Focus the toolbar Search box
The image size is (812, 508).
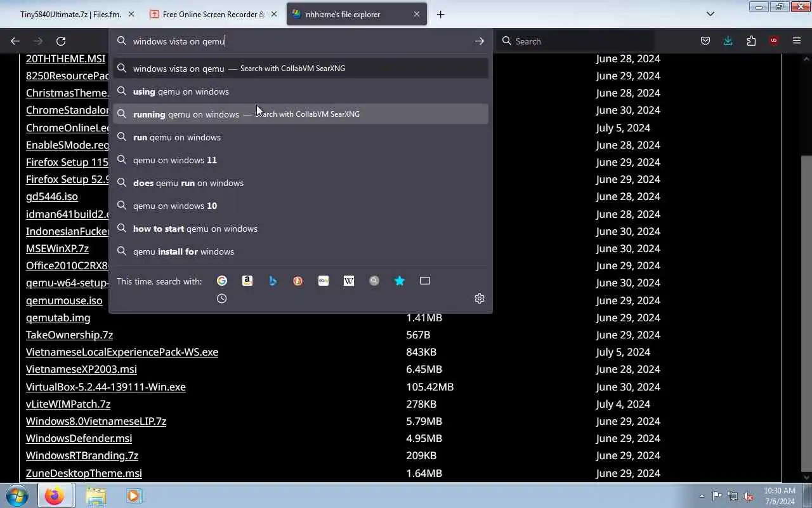(x=576, y=41)
